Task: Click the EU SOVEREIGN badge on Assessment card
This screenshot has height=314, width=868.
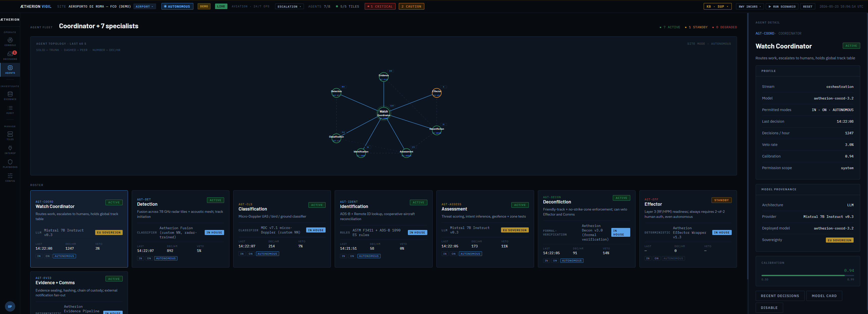Action: coord(515,230)
